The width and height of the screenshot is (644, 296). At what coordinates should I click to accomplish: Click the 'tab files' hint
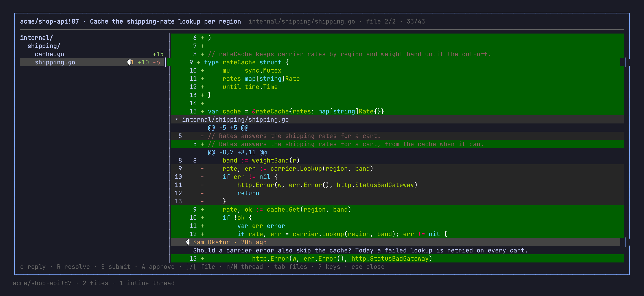pyautogui.click(x=290, y=267)
